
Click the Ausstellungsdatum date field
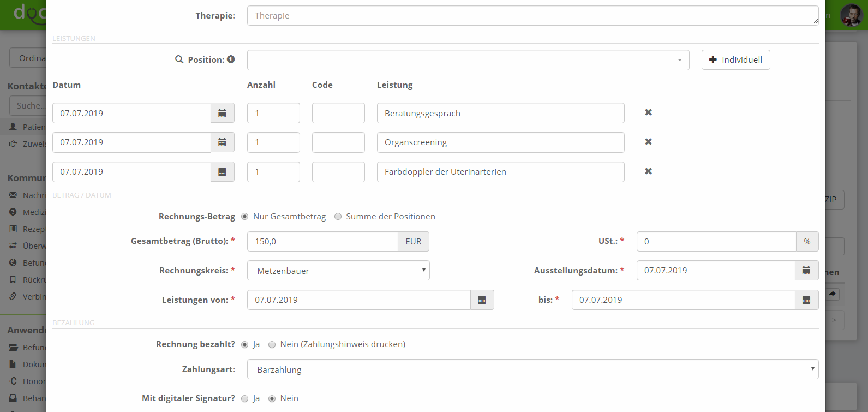(716, 271)
